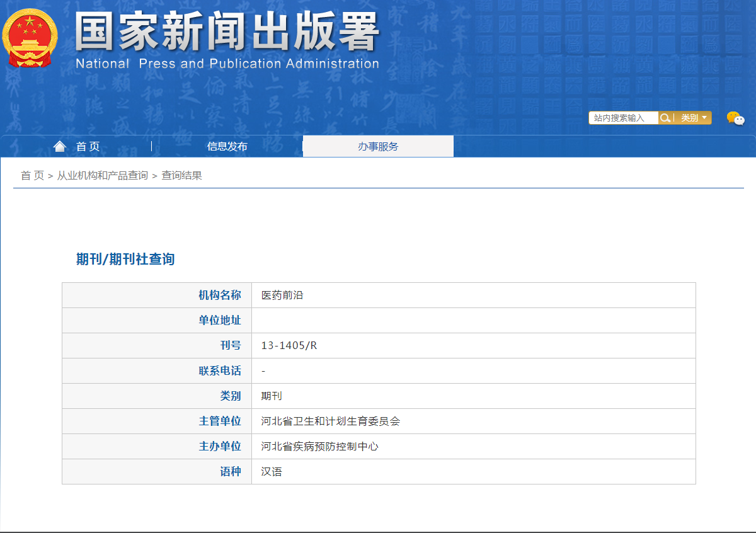This screenshot has height=533, width=756.
Task: Open the 首页 navigation menu item
Action: coord(88,147)
